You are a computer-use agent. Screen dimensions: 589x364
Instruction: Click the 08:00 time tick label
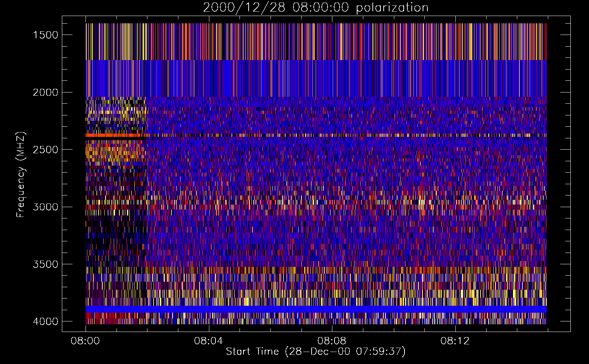point(86,341)
